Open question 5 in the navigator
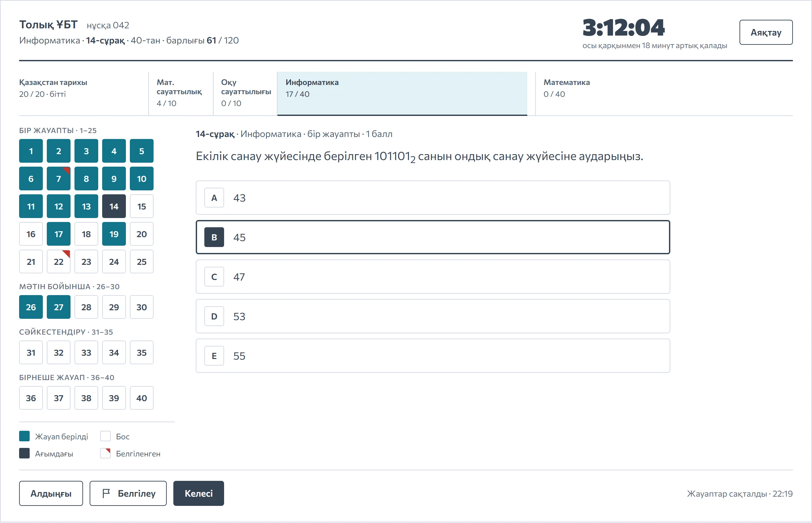This screenshot has height=523, width=812. (x=142, y=151)
